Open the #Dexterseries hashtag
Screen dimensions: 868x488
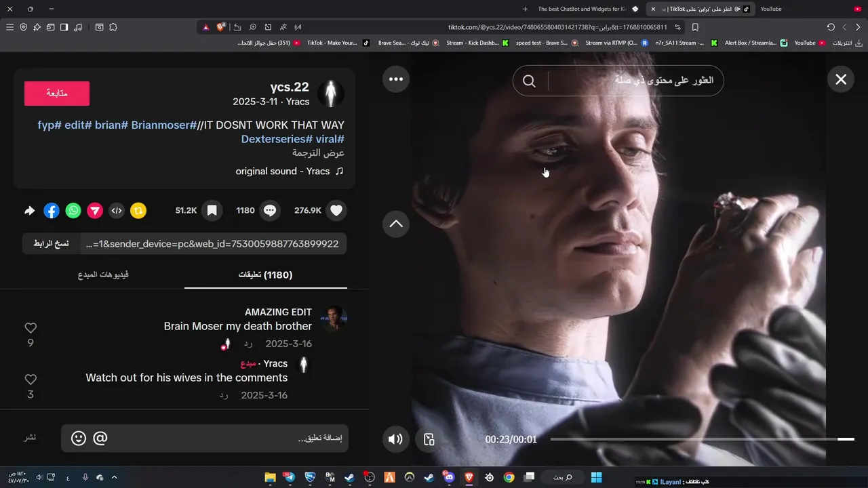click(276, 139)
